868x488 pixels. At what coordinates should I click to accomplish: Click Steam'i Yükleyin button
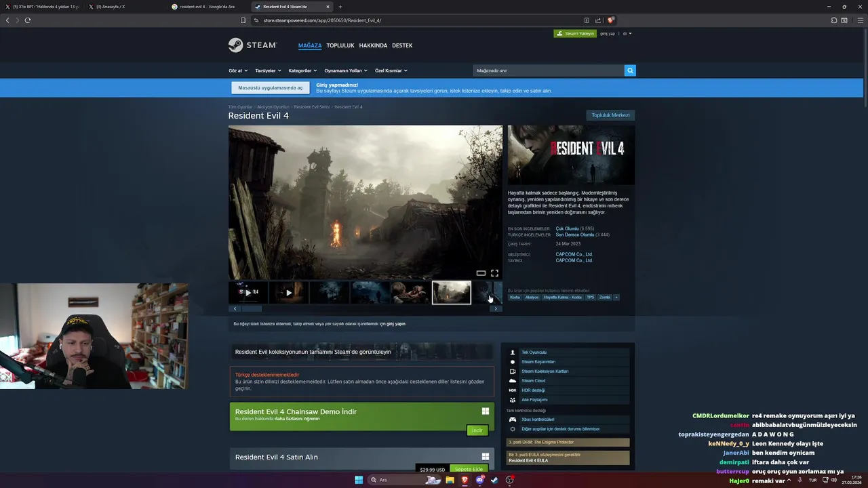575,33
